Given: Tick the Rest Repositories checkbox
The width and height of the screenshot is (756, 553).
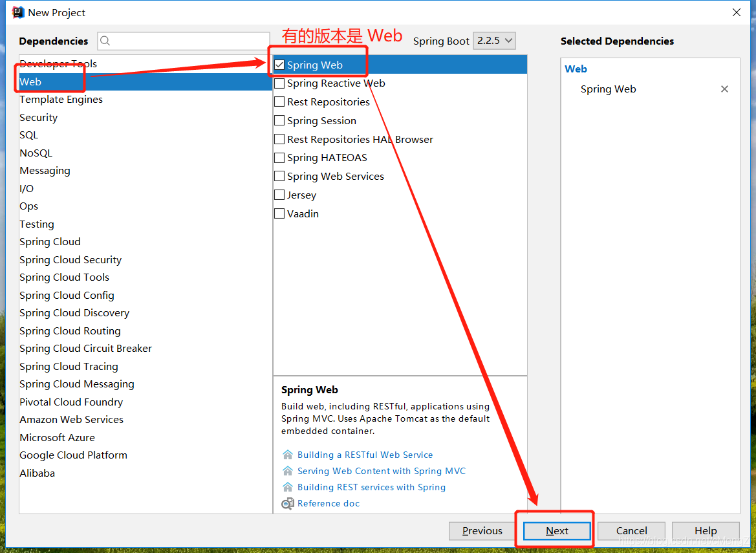Looking at the screenshot, I should pos(279,102).
